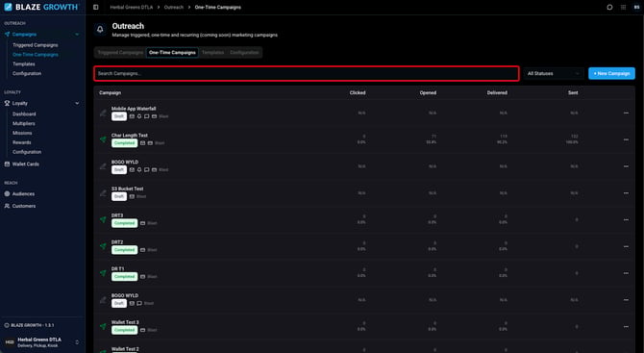
Task: Open the more options menu for S3 Bucket Test
Action: [626, 192]
